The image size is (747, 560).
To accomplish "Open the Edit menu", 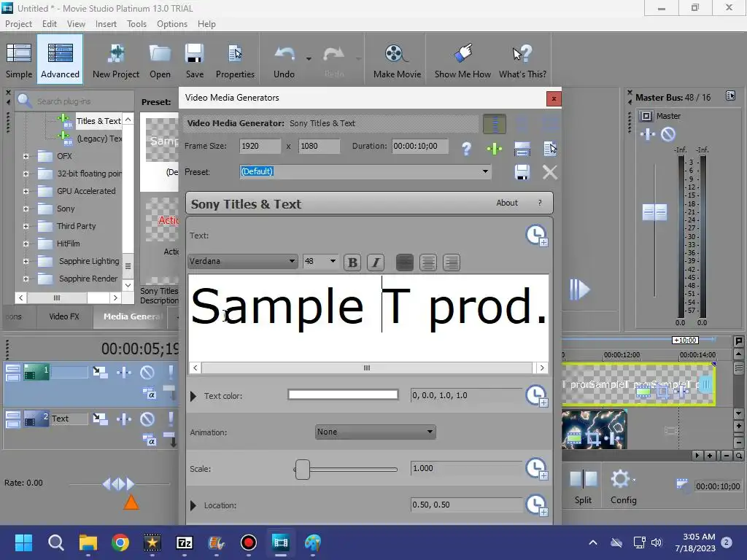I will point(49,24).
